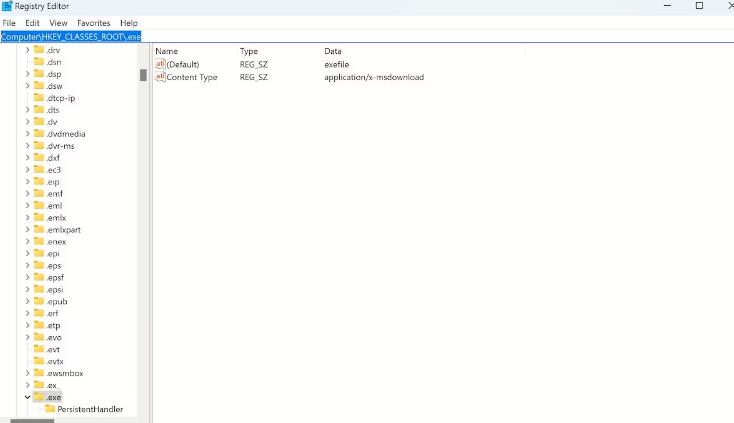Select the .epub key folder icon
734x423 pixels.
tap(39, 301)
